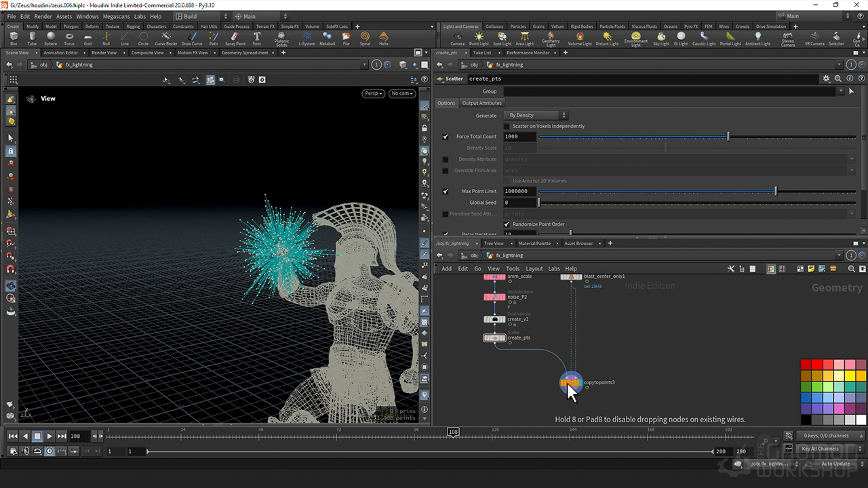The width and height of the screenshot is (868, 488).
Task: Open the Generate By Density dropdown
Action: (536, 115)
